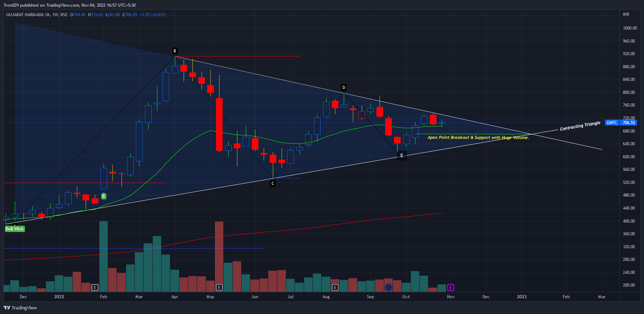Click the tallest red volume bar near May
This screenshot has width=644, height=314.
pos(219,257)
